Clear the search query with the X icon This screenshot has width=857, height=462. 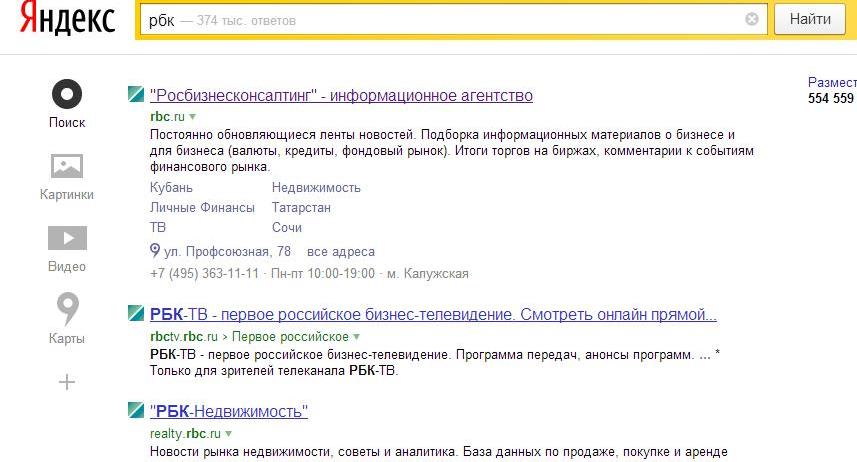752,19
